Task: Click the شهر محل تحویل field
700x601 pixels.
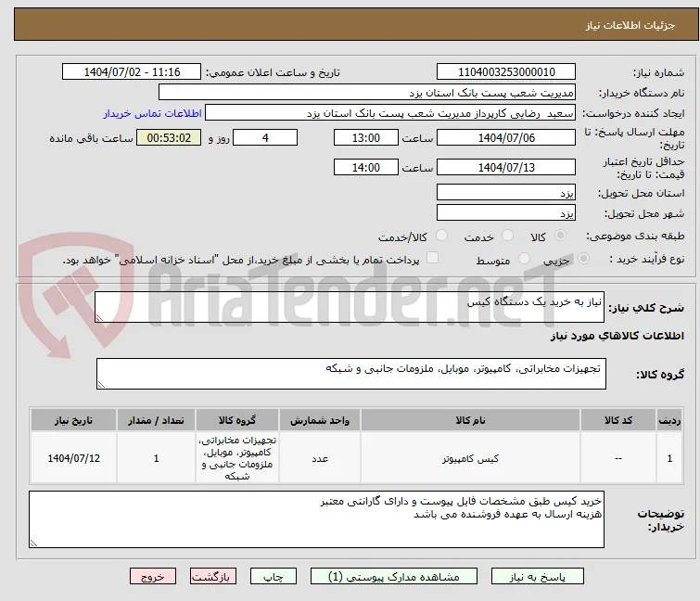Action: pos(506,213)
